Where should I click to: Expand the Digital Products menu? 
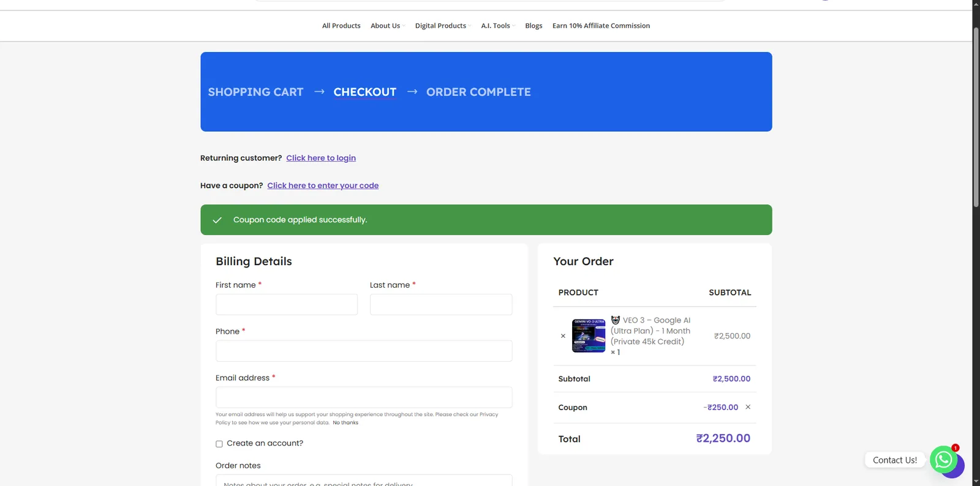coord(442,26)
